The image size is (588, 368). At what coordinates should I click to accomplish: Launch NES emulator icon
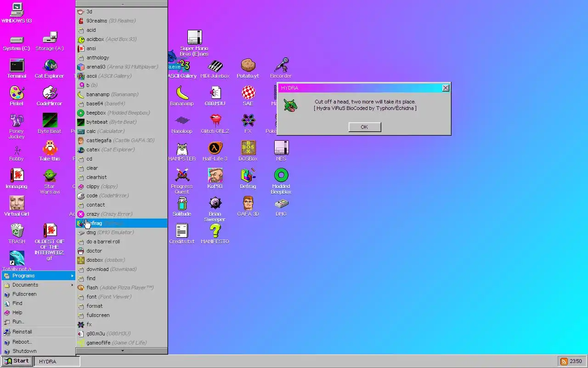[281, 151]
